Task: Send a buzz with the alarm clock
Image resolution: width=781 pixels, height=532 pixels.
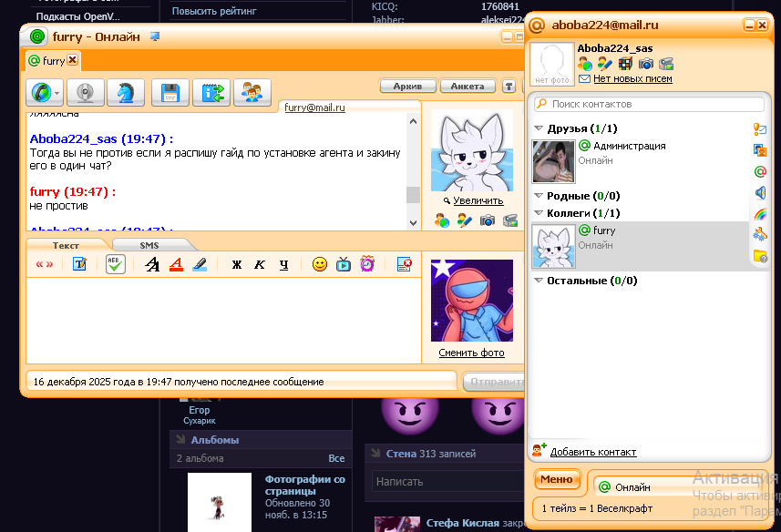Action: click(367, 264)
